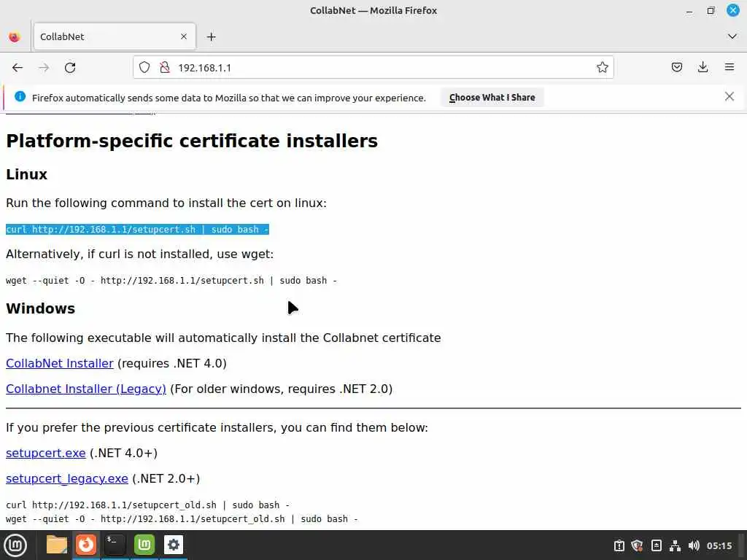Open the Linux Mint start menu
The width and height of the screenshot is (747, 560).
[15, 545]
